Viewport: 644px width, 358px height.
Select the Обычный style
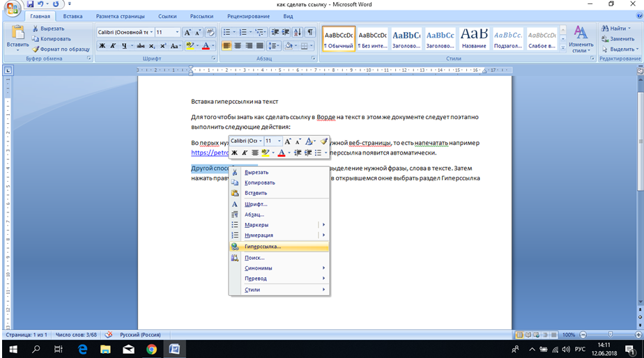click(339, 39)
